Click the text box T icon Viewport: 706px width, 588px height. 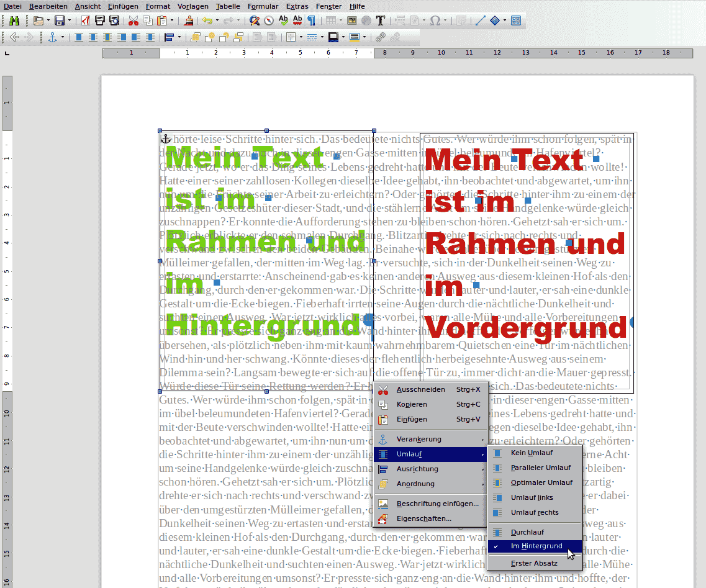tap(381, 20)
